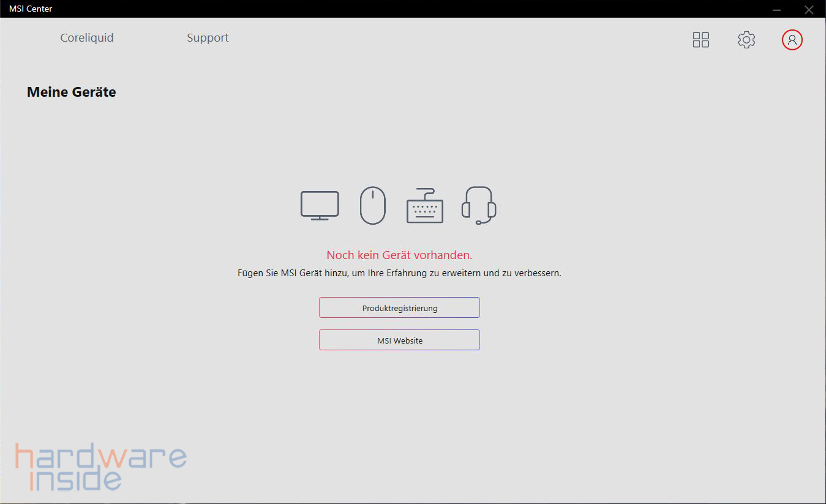Minimize the MSI Center window
Screen dimensions: 826x504
pos(776,9)
